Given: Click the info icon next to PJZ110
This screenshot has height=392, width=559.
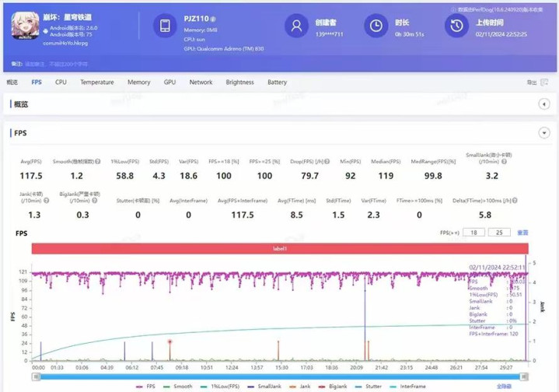Looking at the screenshot, I should 214,19.
